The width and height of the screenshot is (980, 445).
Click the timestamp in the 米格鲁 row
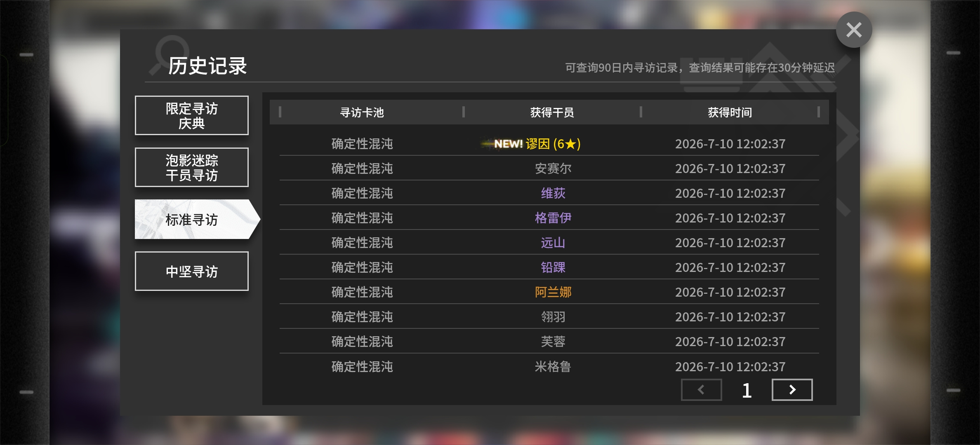click(730, 366)
